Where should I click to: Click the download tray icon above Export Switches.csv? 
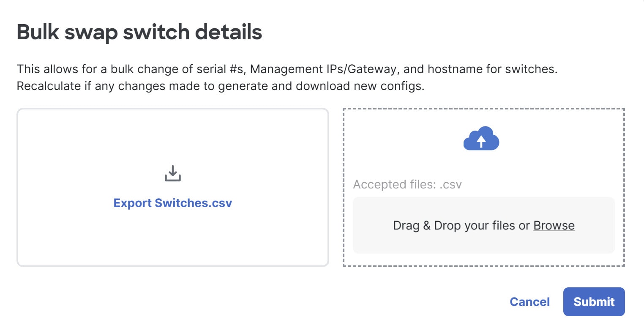tap(172, 173)
